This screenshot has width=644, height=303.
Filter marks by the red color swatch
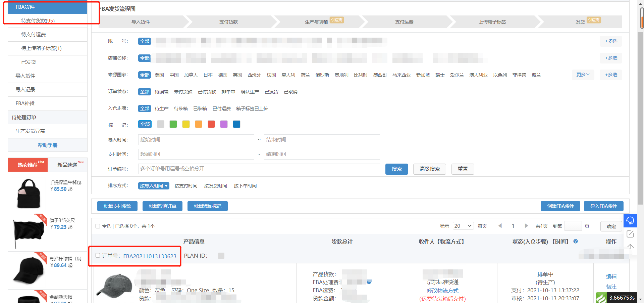211,124
